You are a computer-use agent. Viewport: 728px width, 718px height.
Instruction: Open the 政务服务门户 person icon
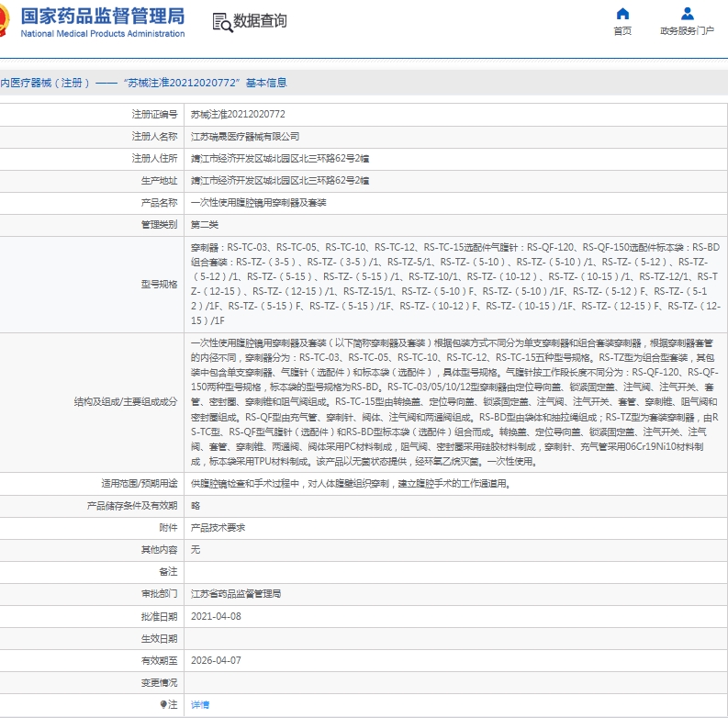coord(687,14)
